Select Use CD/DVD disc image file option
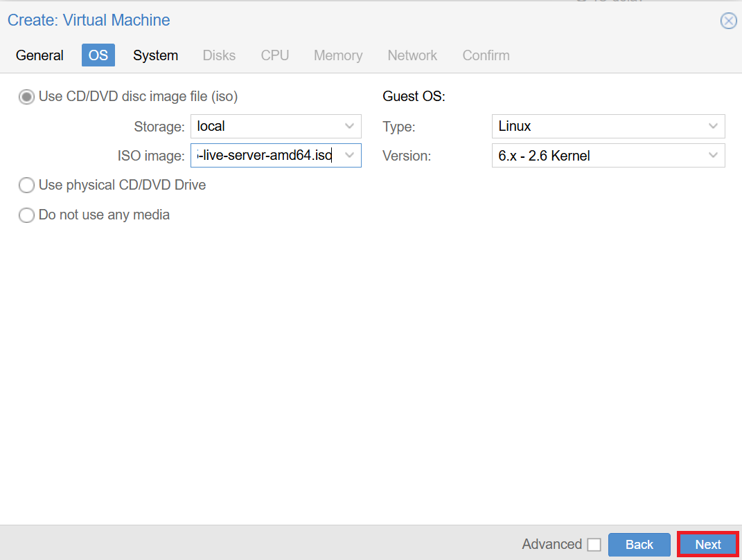Image resolution: width=742 pixels, height=560 pixels. click(x=26, y=97)
